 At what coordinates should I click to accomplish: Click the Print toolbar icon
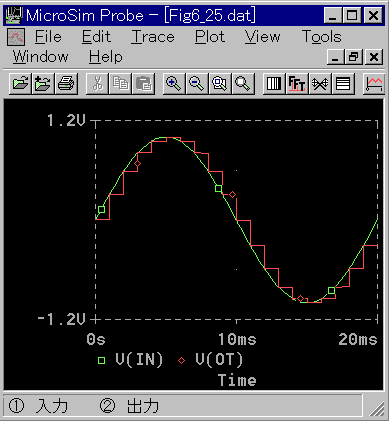click(x=66, y=83)
